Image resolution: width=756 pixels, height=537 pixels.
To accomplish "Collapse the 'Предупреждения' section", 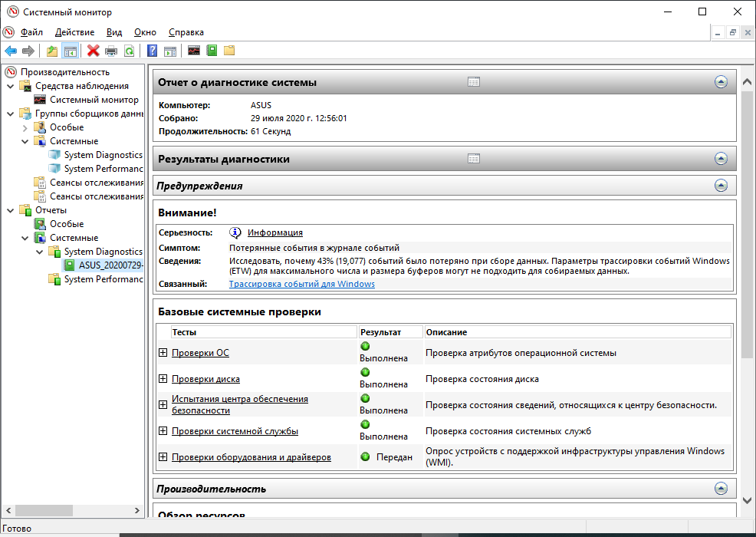I will (x=721, y=186).
